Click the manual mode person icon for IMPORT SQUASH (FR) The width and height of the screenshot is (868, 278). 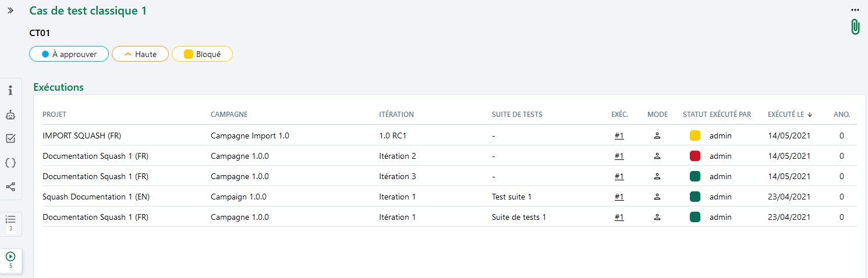(x=657, y=136)
